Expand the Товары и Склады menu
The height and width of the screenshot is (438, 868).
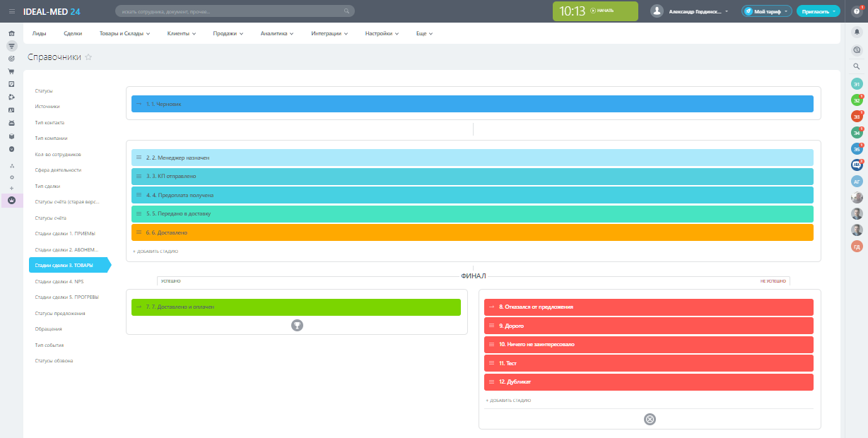point(125,33)
